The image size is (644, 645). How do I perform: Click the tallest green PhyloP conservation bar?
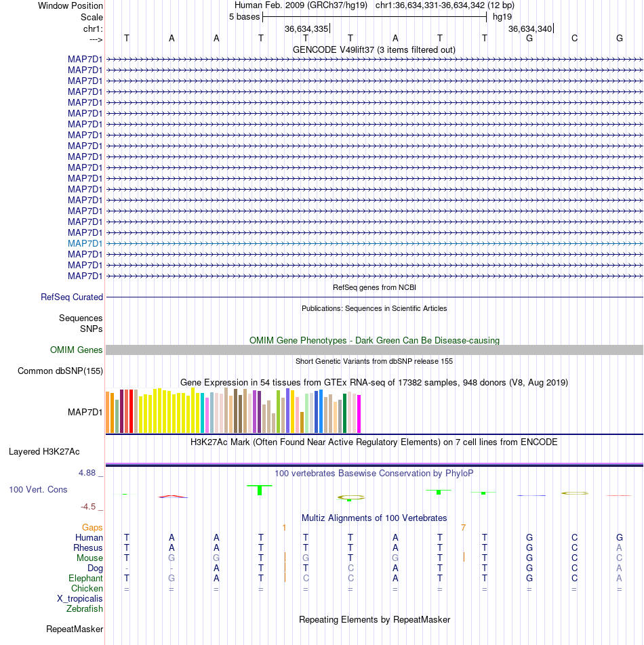point(260,491)
